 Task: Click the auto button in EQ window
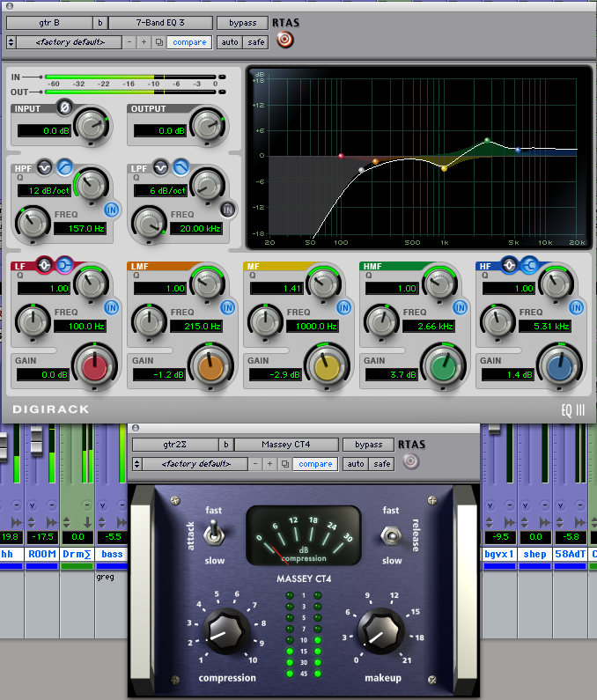(x=230, y=42)
